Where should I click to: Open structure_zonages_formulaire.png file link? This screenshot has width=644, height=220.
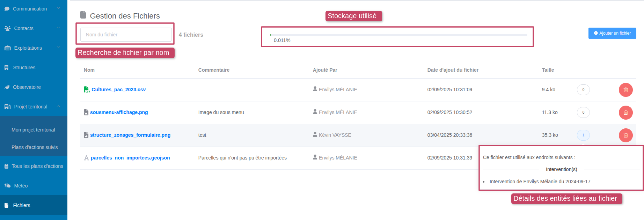pyautogui.click(x=130, y=135)
